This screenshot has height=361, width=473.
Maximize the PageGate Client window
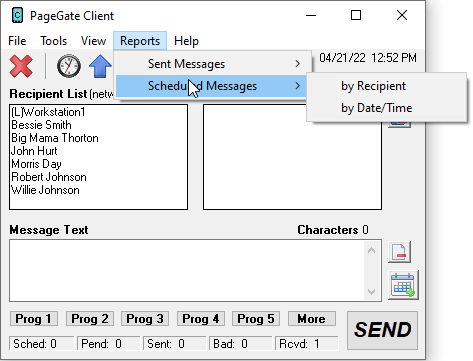(x=356, y=15)
